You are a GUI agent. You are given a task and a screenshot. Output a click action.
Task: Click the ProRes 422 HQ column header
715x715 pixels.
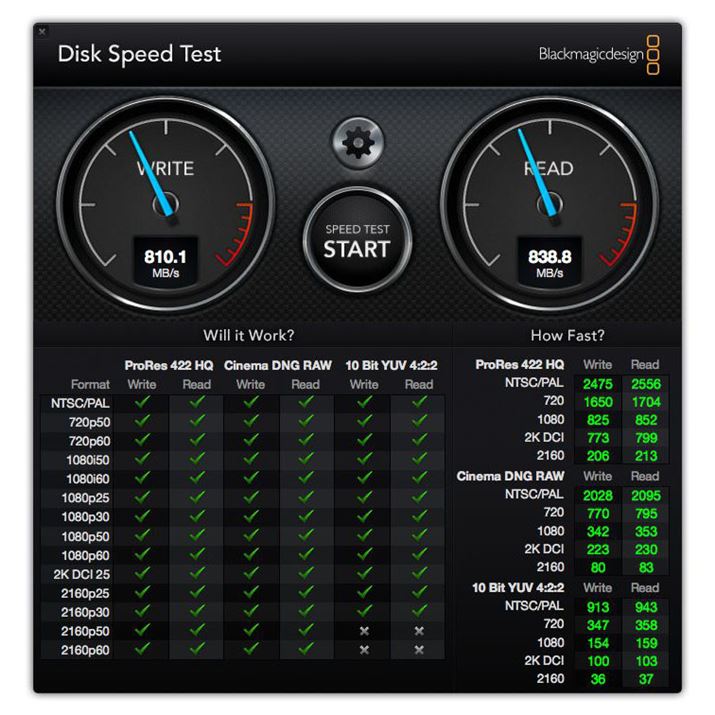(169, 366)
